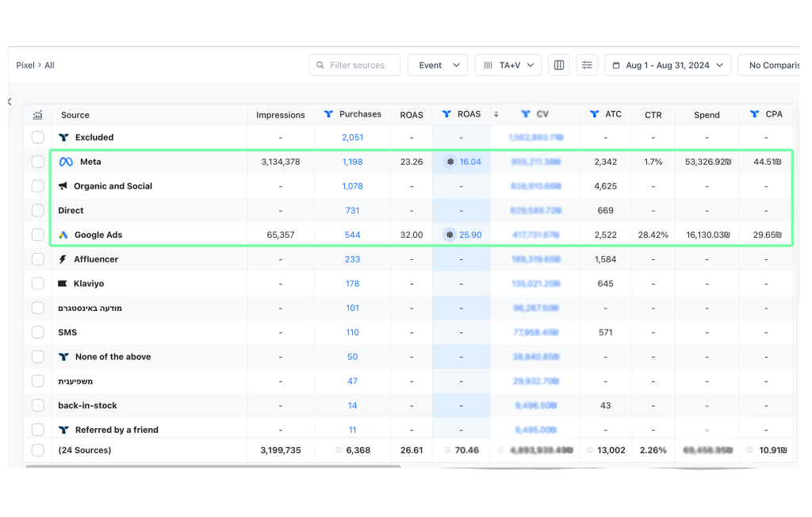
Task: Open Google Ads purchases count 544
Action: (352, 235)
